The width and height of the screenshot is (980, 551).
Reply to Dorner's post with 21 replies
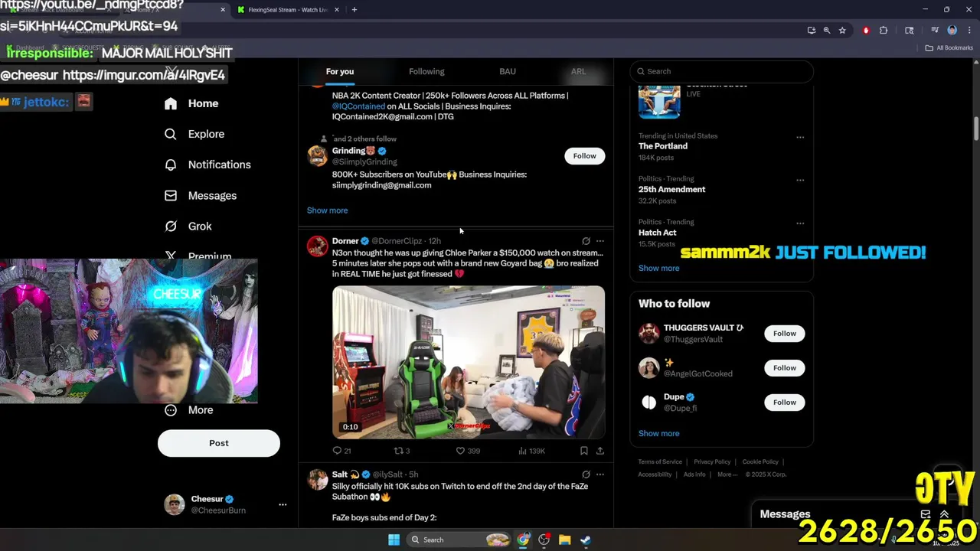(341, 451)
